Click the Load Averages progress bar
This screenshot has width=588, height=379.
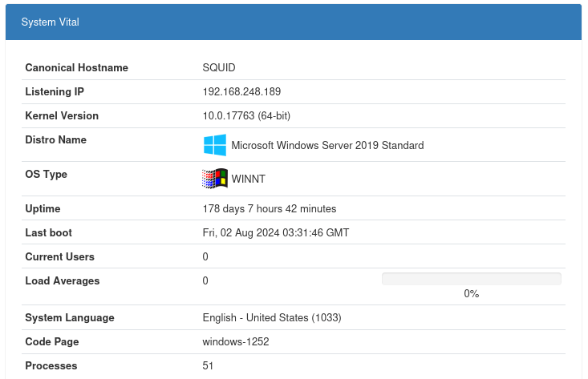coord(471,279)
